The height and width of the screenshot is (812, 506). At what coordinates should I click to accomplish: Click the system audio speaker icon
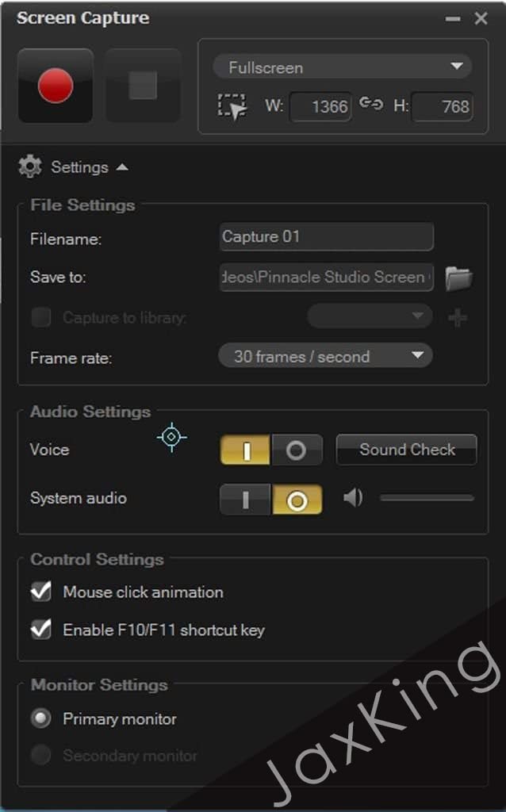353,498
